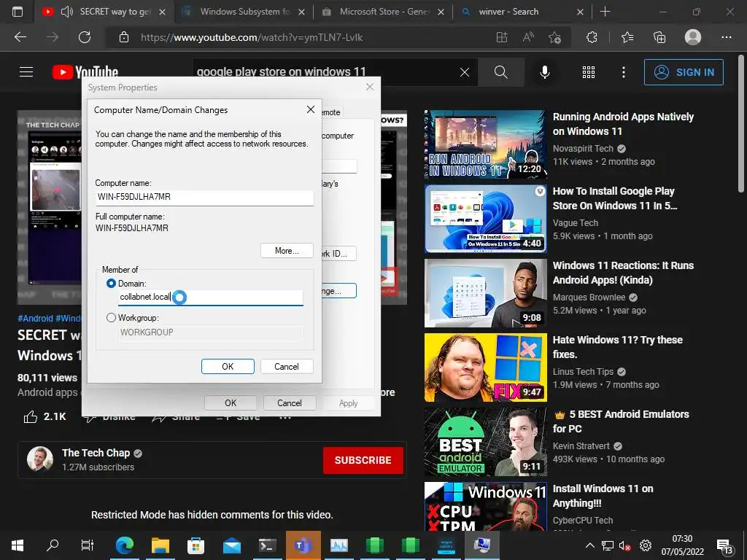
Task: Open the Favorites list icon
Action: click(627, 37)
